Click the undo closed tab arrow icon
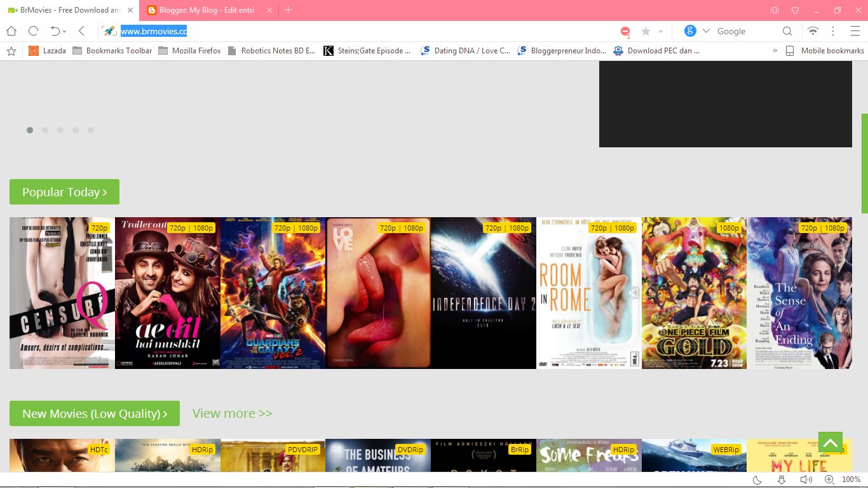This screenshot has height=489, width=868. point(55,31)
